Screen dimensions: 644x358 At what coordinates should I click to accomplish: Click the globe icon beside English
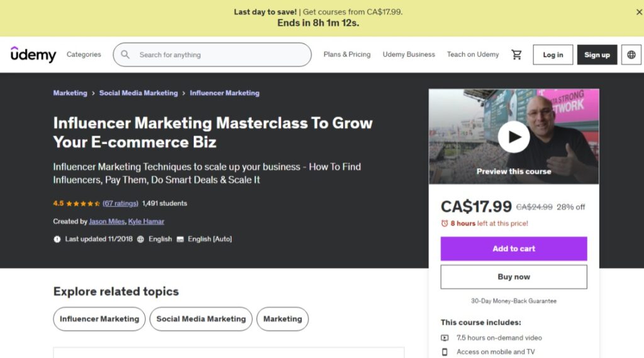tap(140, 239)
